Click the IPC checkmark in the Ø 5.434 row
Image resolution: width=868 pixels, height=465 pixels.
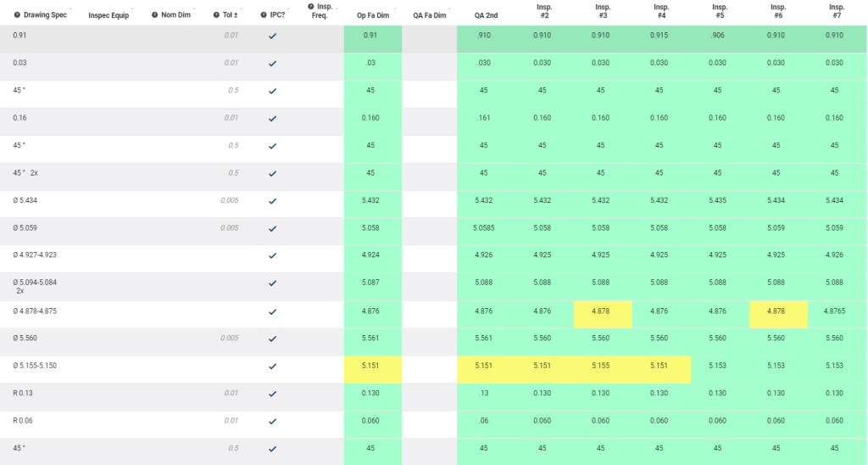pyautogui.click(x=272, y=201)
